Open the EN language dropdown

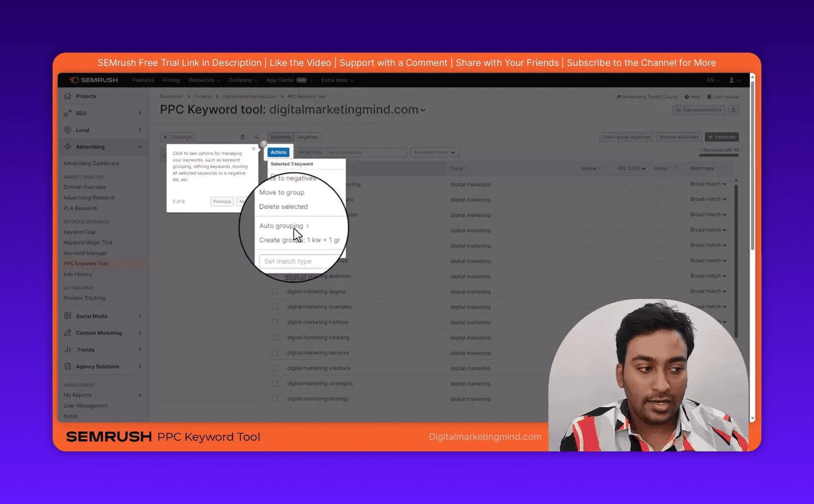point(712,80)
